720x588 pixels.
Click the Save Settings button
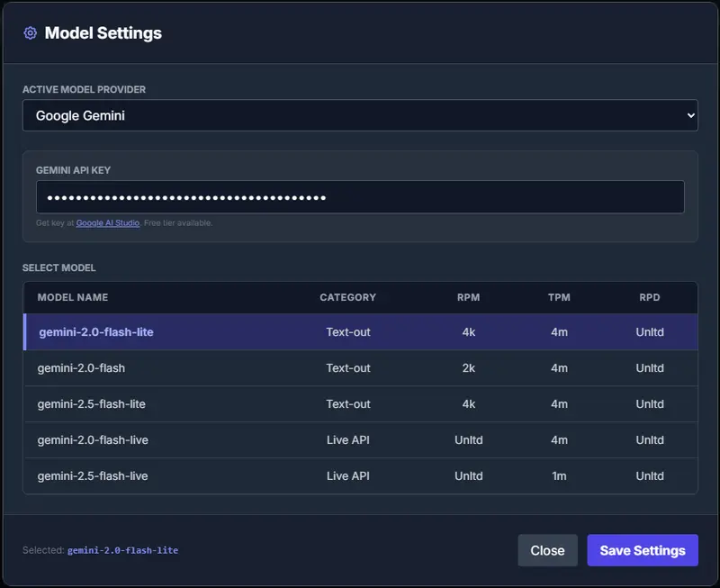[x=642, y=550]
